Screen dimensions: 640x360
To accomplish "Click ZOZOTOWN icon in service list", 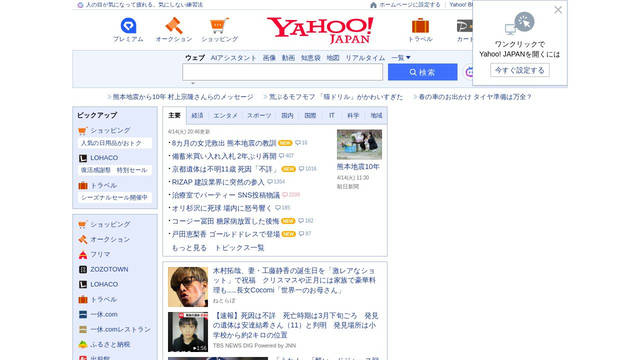I will (x=83, y=269).
